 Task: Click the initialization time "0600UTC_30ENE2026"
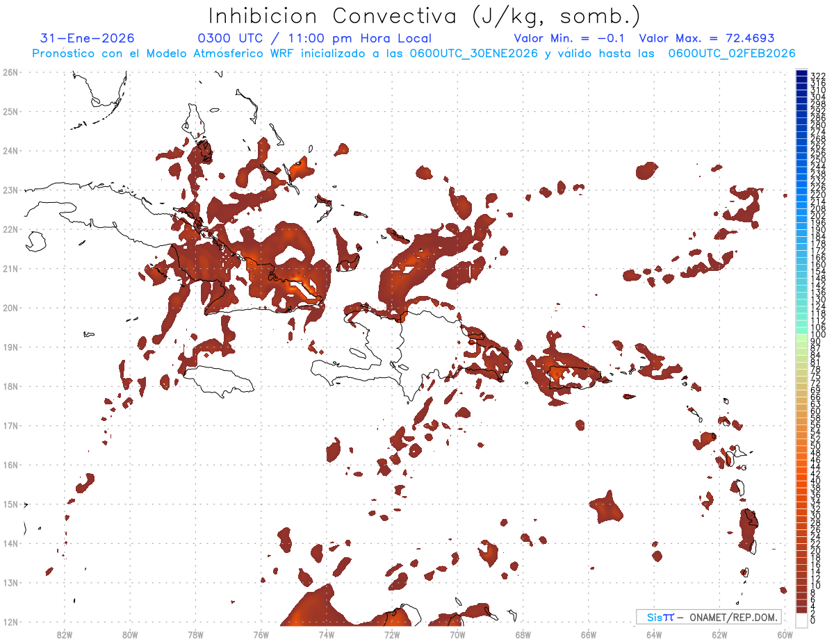pos(474,53)
